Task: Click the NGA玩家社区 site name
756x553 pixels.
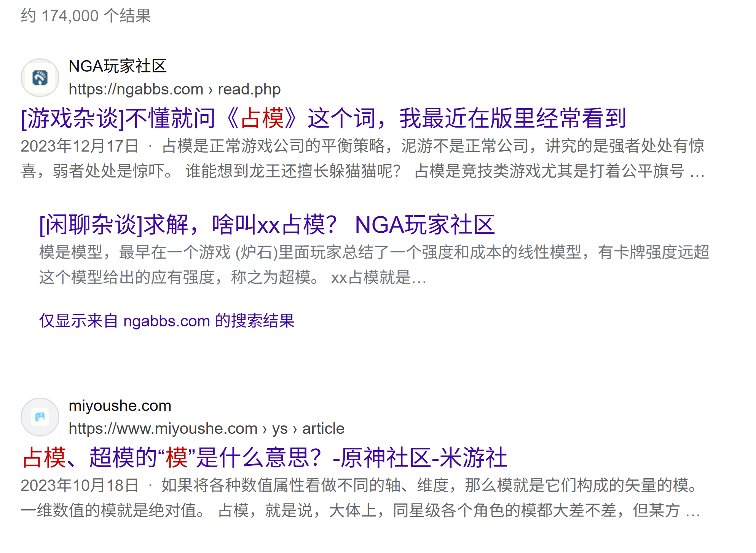Action: point(118,66)
